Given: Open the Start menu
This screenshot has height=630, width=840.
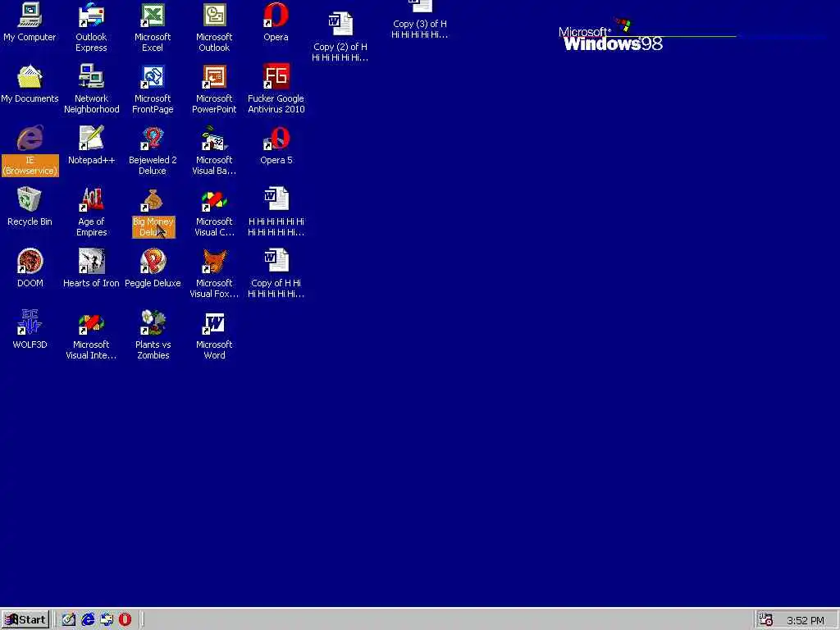Looking at the screenshot, I should [x=25, y=620].
